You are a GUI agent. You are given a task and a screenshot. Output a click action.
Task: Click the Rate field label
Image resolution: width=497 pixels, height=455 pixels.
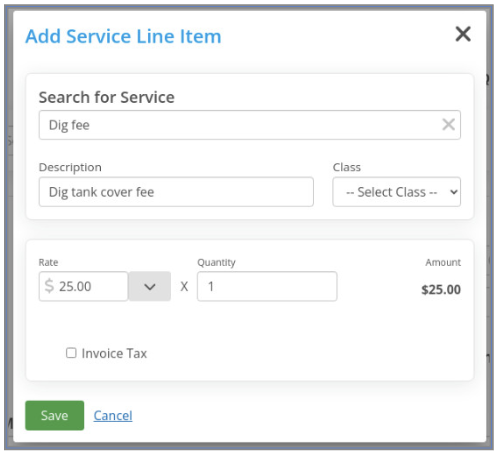click(49, 262)
